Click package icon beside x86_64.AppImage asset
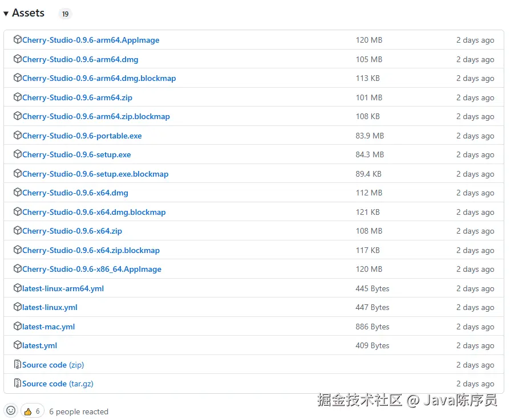Viewport: 510px width, 420px height. pyautogui.click(x=17, y=268)
